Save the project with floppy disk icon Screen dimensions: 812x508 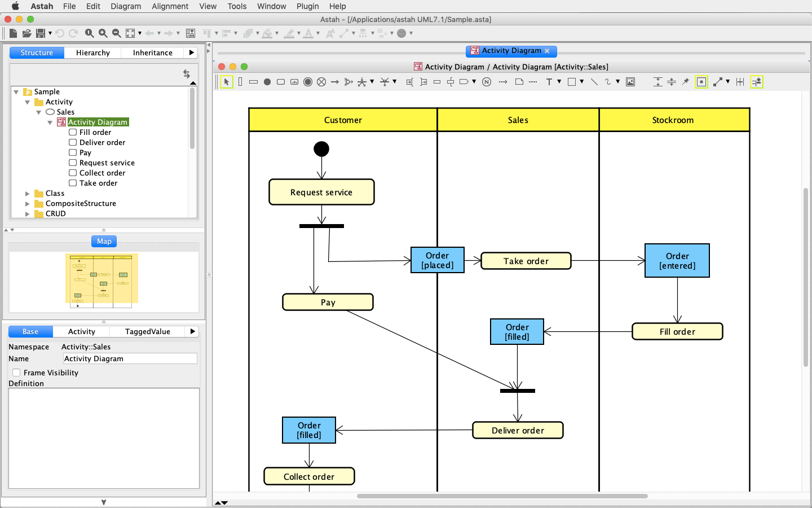[x=40, y=33]
